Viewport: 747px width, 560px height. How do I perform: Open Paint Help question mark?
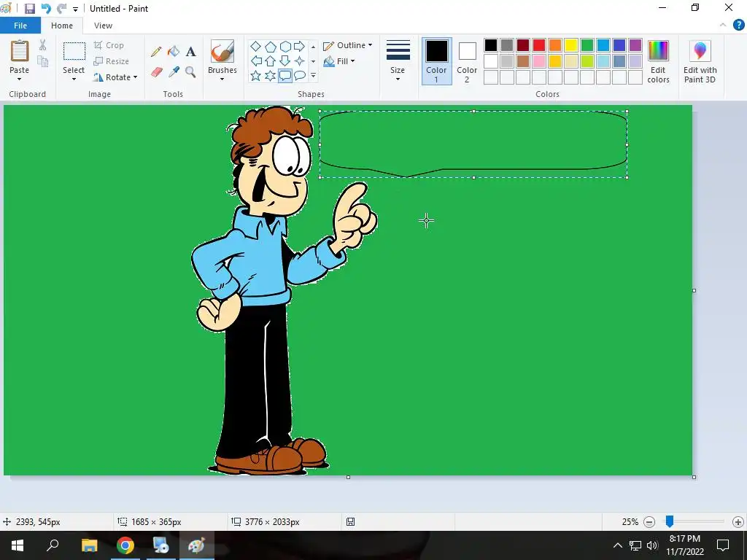(738, 25)
